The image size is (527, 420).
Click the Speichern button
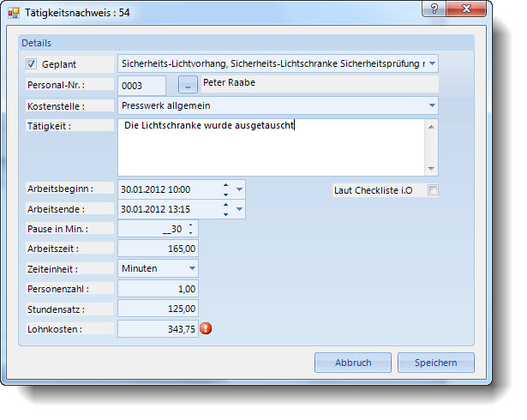point(435,363)
